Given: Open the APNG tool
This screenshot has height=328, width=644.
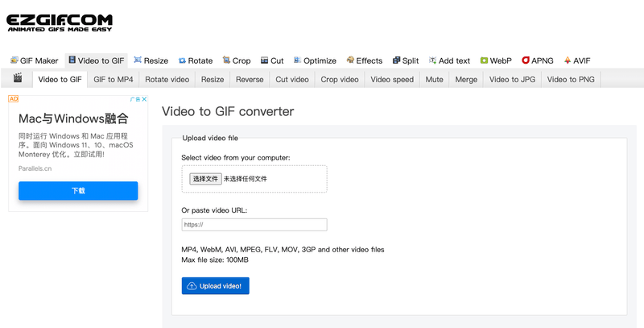Looking at the screenshot, I should [x=537, y=60].
